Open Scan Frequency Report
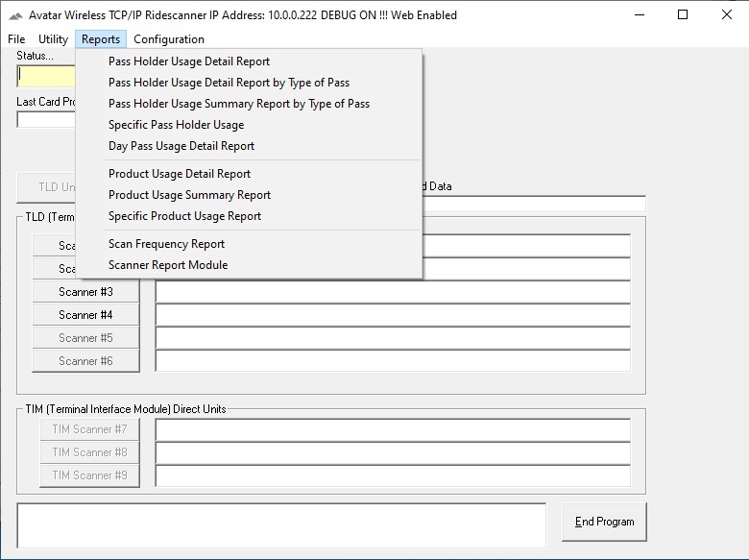 166,244
